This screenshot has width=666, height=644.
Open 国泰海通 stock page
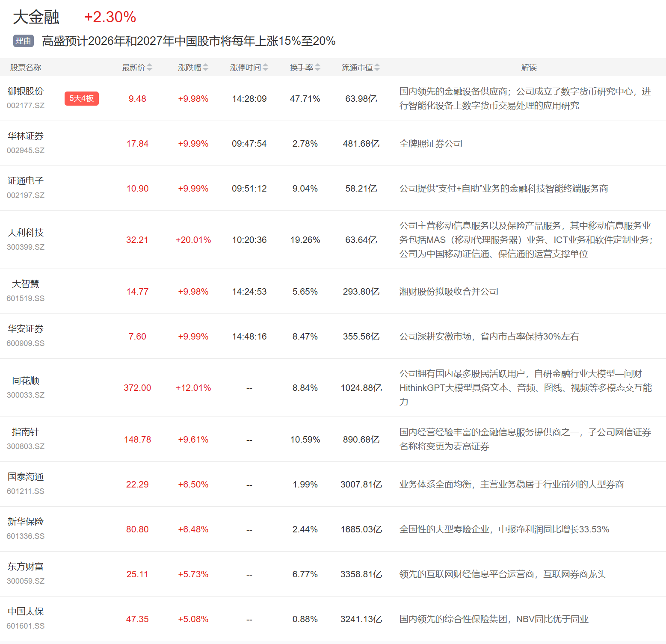tap(26, 477)
